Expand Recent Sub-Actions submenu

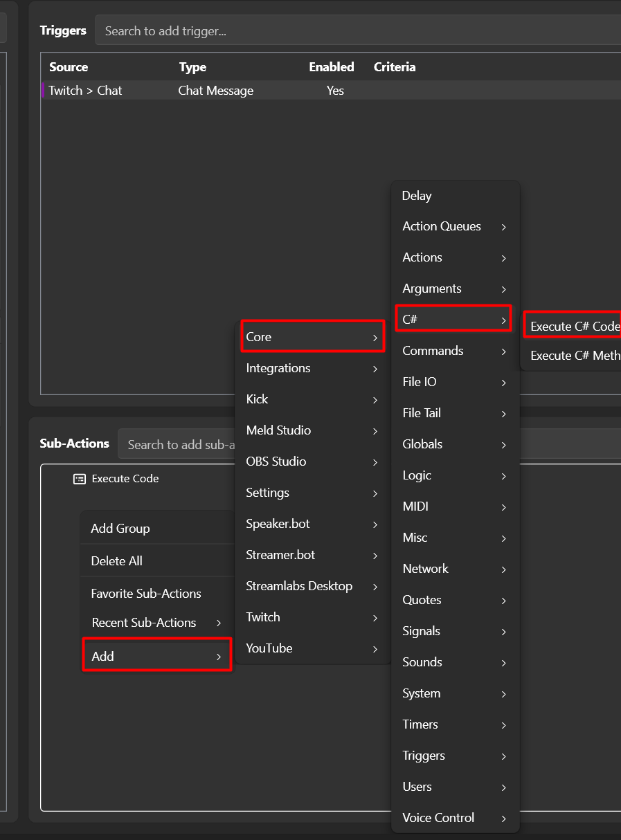click(157, 623)
